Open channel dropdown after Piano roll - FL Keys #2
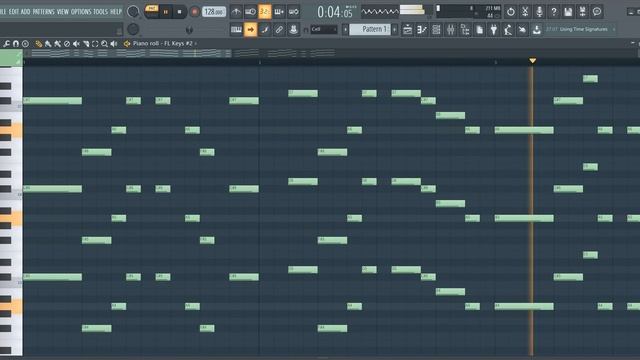The width and height of the screenshot is (640, 360). pos(196,44)
